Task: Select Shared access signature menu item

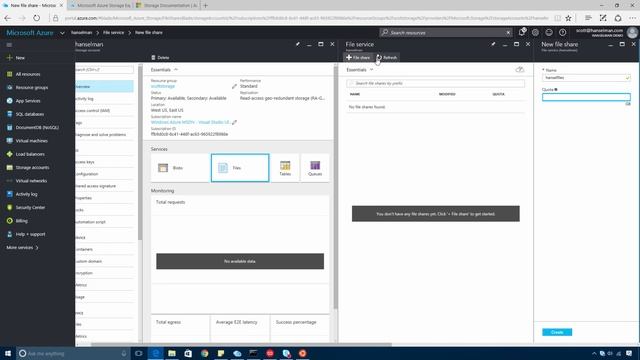Action: 104,186
